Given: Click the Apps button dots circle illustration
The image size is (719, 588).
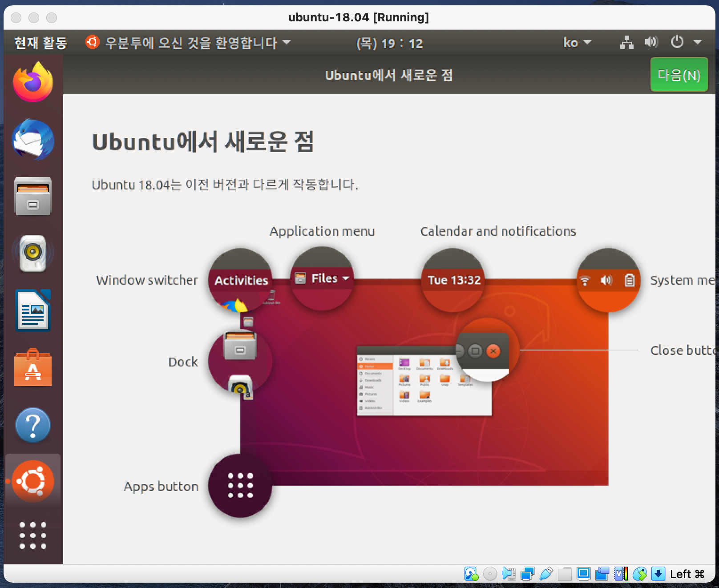Looking at the screenshot, I should coord(240,486).
